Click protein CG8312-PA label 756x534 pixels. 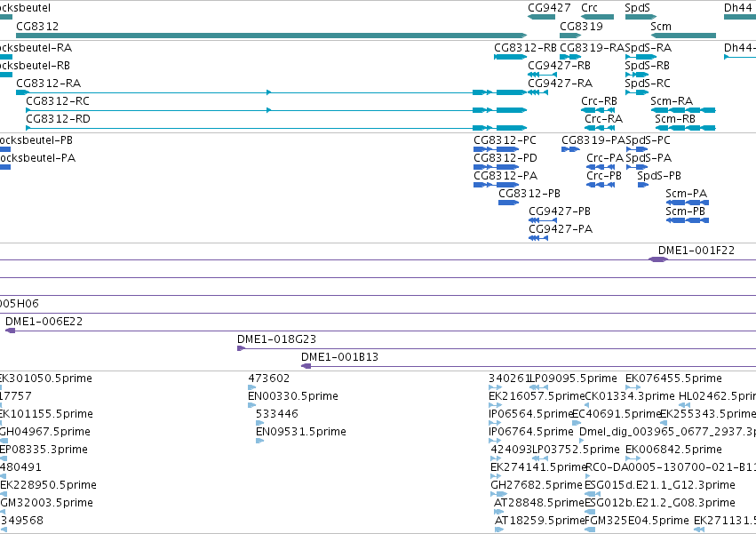[505, 176]
